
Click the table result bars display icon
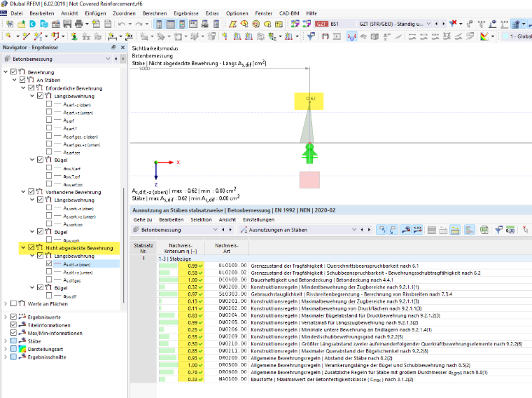[469, 230]
